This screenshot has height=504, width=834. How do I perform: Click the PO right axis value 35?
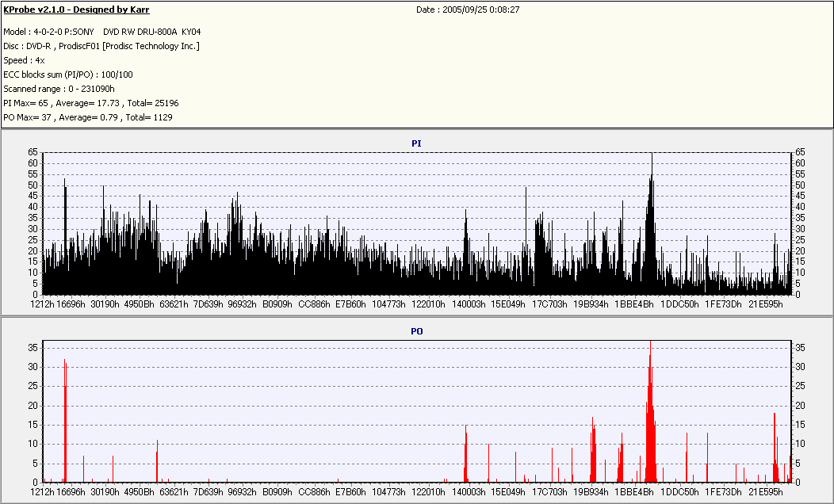[x=800, y=348]
